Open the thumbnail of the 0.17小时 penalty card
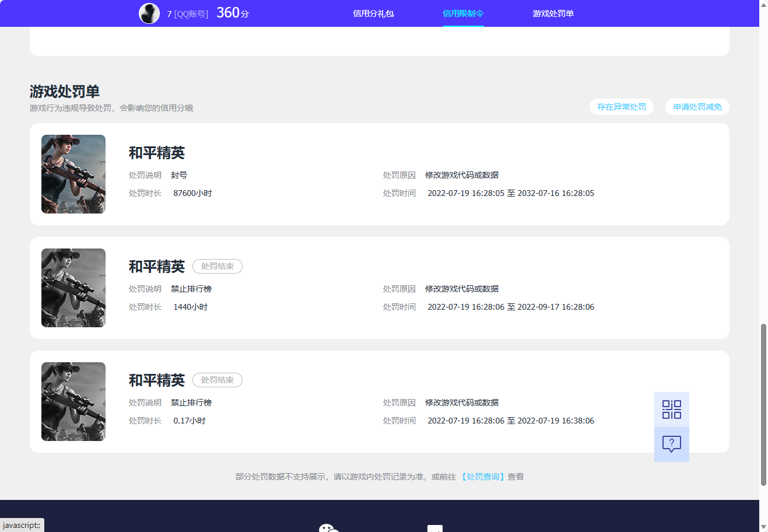Image resolution: width=768 pixels, height=532 pixels. tap(73, 401)
